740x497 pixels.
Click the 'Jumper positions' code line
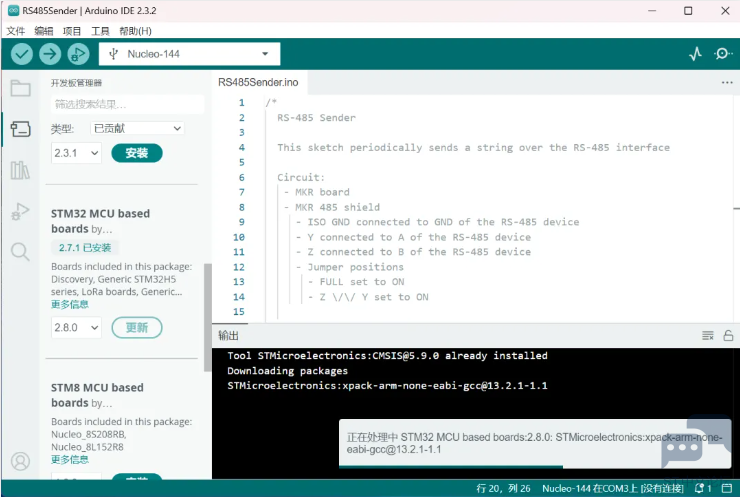click(x=356, y=267)
